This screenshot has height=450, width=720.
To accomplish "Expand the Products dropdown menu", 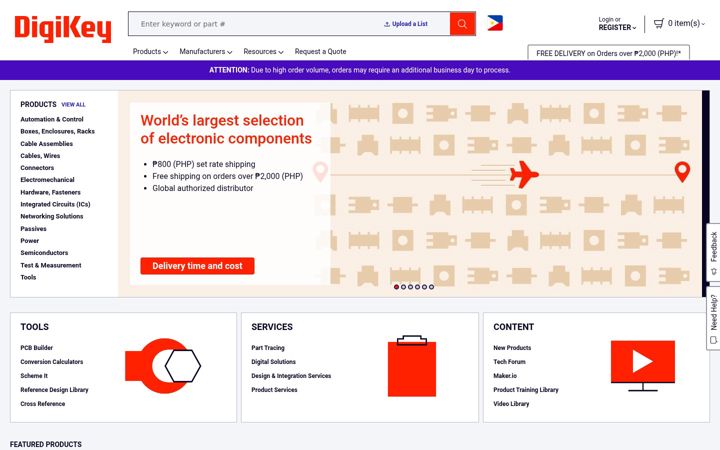I will (150, 51).
